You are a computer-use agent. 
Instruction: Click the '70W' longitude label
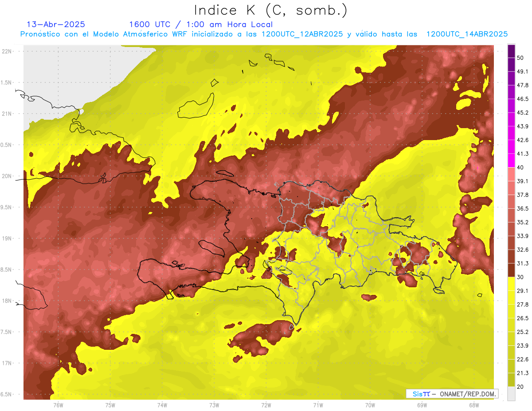point(370,405)
